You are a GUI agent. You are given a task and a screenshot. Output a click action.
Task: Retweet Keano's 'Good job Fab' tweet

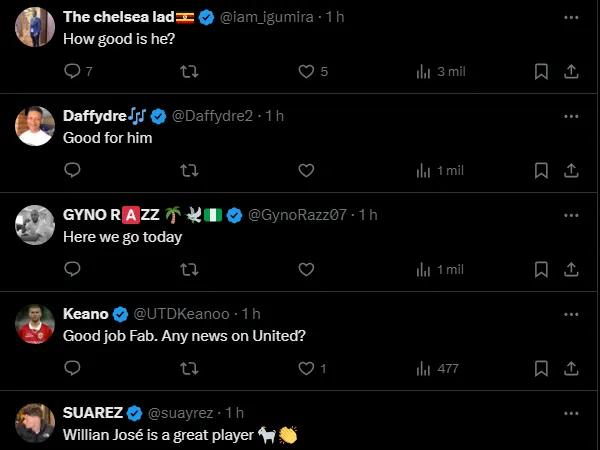(x=188, y=368)
